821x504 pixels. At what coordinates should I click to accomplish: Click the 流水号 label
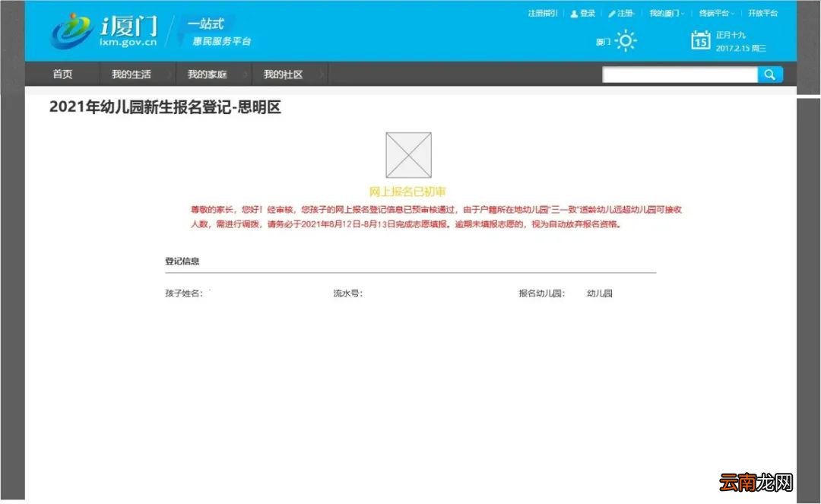(x=347, y=293)
